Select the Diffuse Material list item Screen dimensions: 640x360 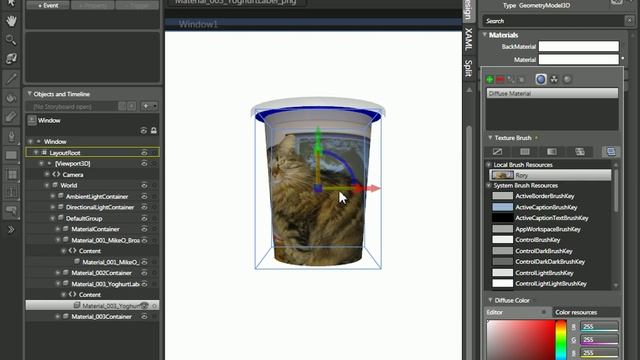pos(552,93)
